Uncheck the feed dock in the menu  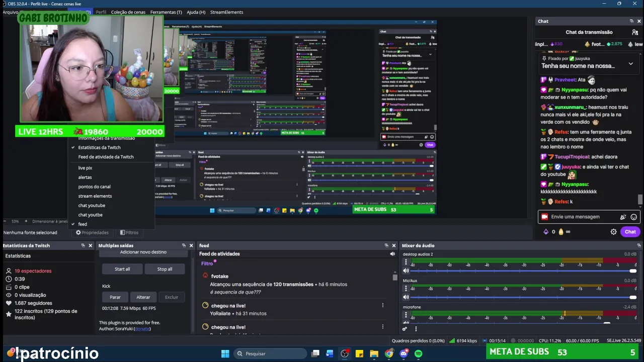(83, 224)
